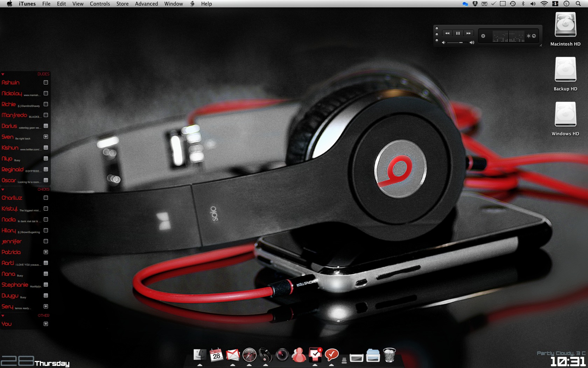Viewport: 588px width, 368px height.
Task: Click the mini player resize grip corner
Action: click(x=540, y=45)
